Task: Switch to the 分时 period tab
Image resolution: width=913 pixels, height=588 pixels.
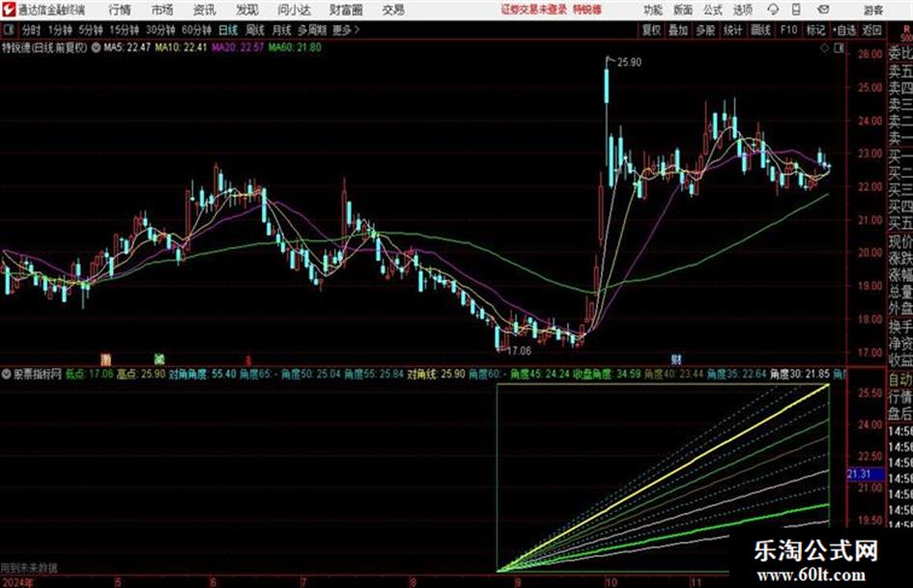Action: point(31,30)
